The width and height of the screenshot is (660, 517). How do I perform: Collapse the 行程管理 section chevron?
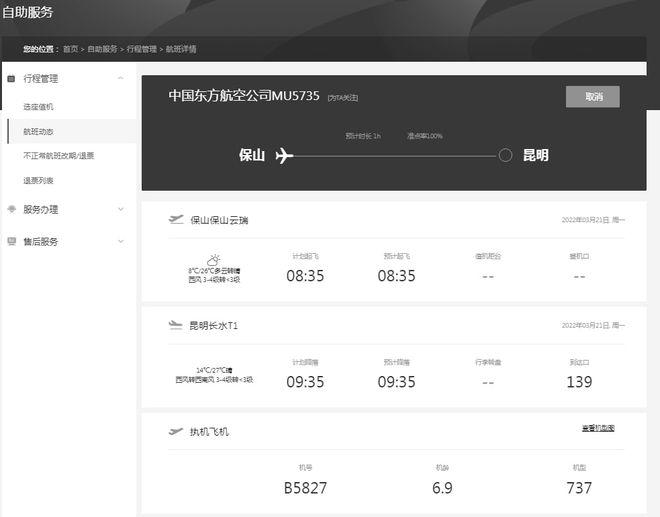[121, 78]
